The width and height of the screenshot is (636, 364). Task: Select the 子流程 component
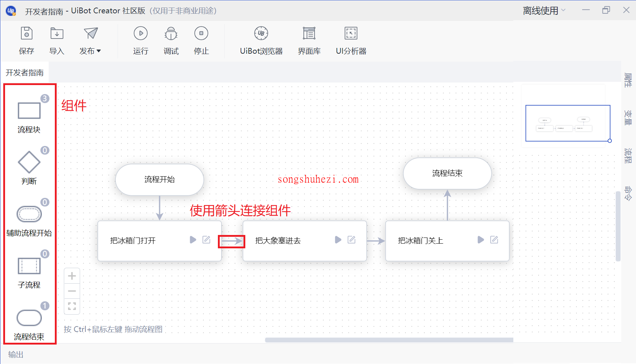point(29,266)
